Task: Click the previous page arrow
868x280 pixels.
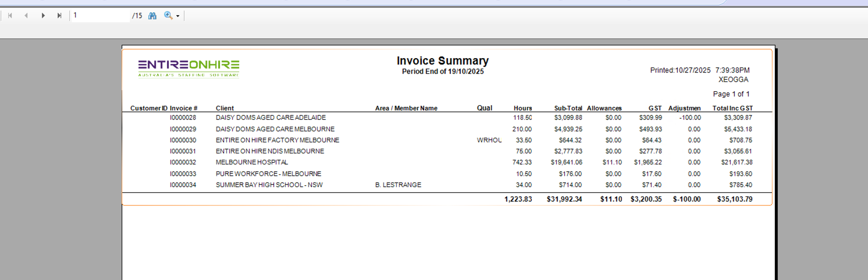Action: [26, 16]
